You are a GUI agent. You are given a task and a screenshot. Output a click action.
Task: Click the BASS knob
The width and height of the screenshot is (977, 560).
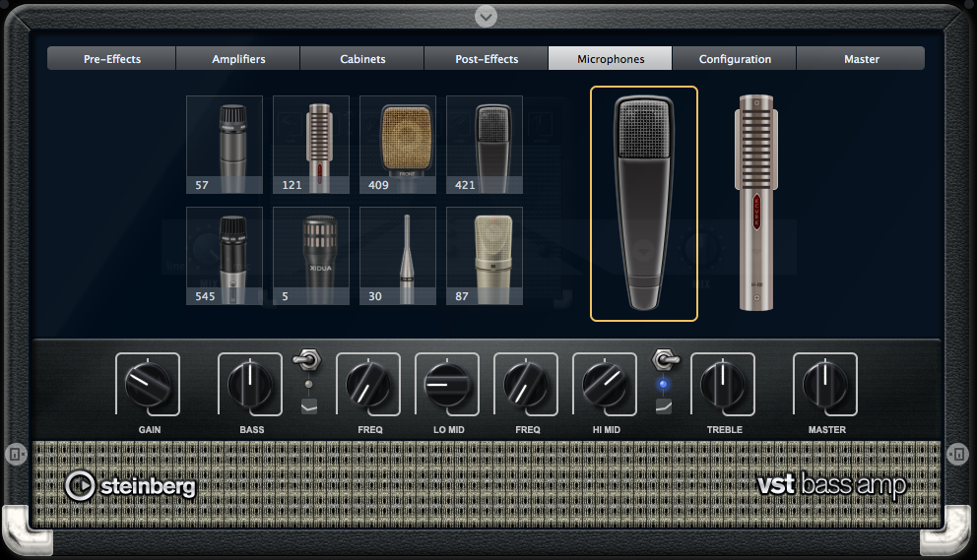tap(250, 385)
